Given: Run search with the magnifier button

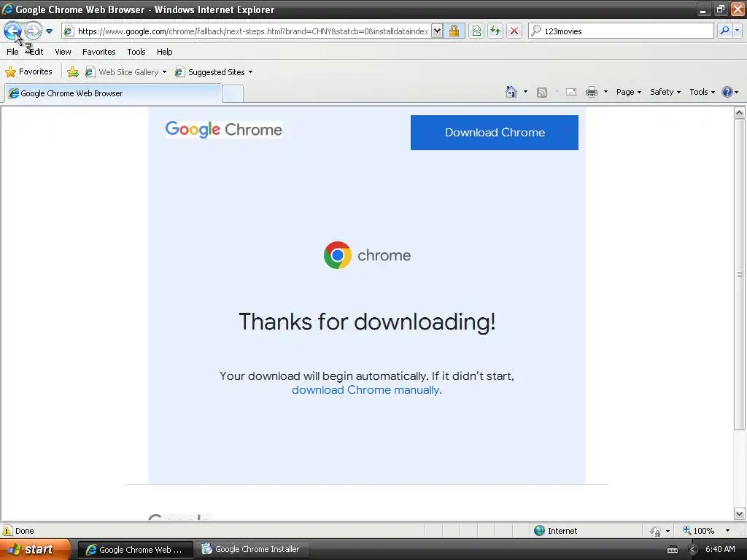Looking at the screenshot, I should click(x=724, y=31).
